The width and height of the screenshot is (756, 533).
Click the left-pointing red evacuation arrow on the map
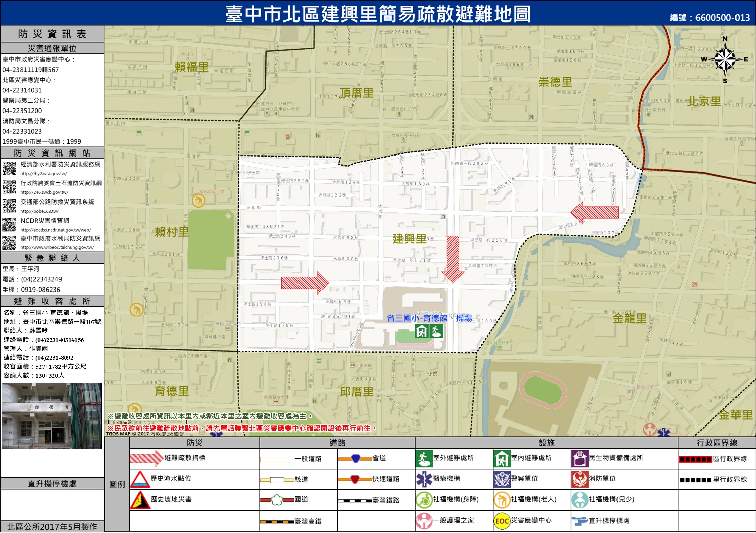[594, 212]
